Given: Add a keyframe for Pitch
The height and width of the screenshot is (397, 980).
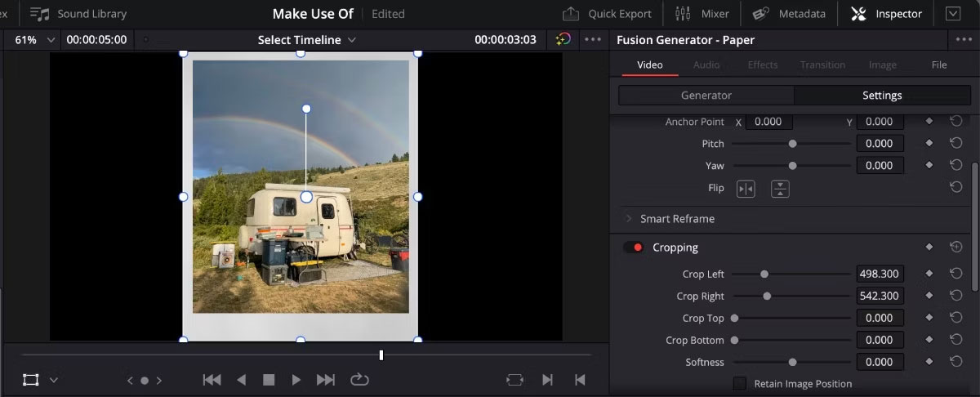Looking at the screenshot, I should (x=929, y=143).
